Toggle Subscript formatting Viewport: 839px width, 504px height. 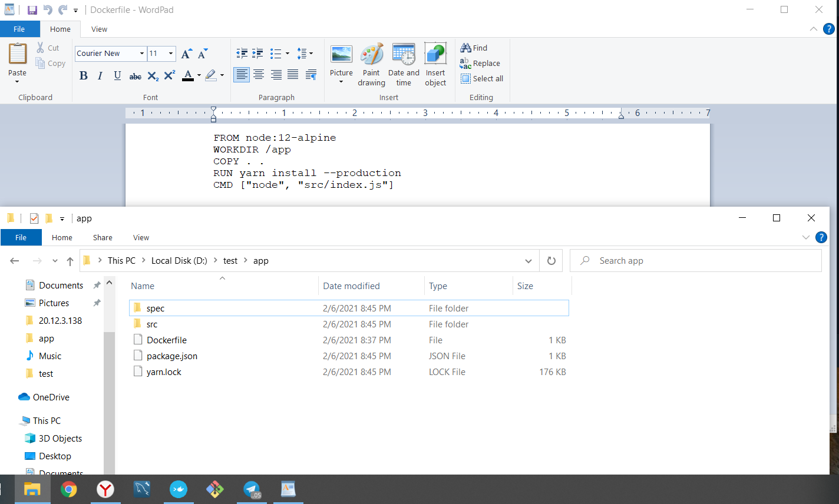point(153,76)
